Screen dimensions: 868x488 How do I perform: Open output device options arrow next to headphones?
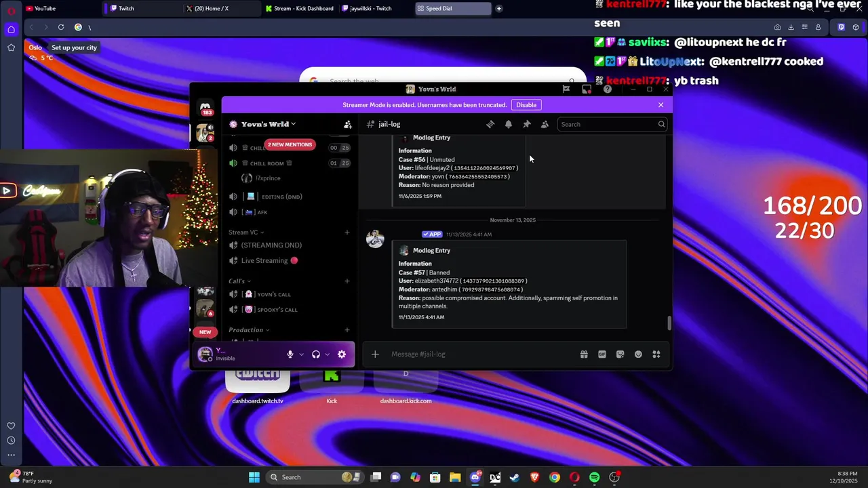(328, 354)
